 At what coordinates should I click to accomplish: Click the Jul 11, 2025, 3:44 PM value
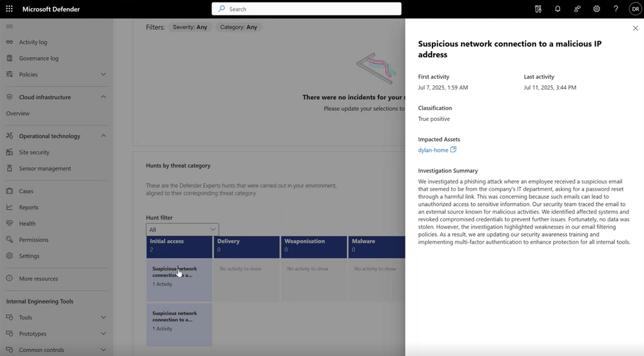point(550,88)
